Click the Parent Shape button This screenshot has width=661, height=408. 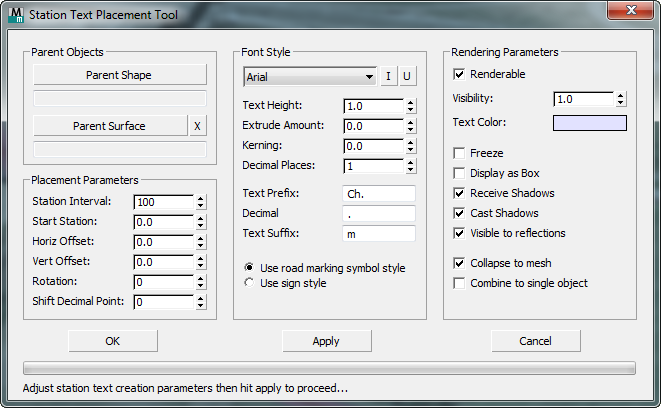coord(119,75)
